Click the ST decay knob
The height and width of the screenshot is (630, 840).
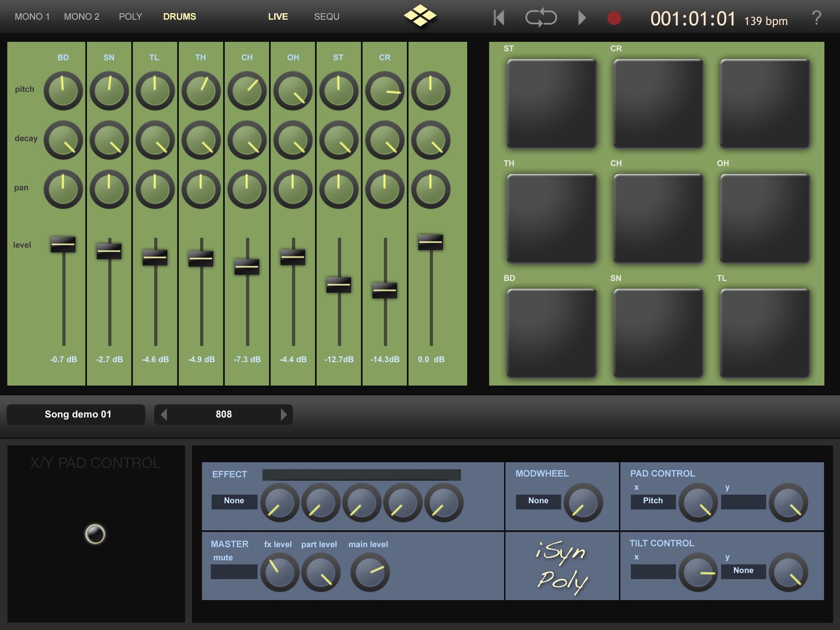click(x=339, y=140)
